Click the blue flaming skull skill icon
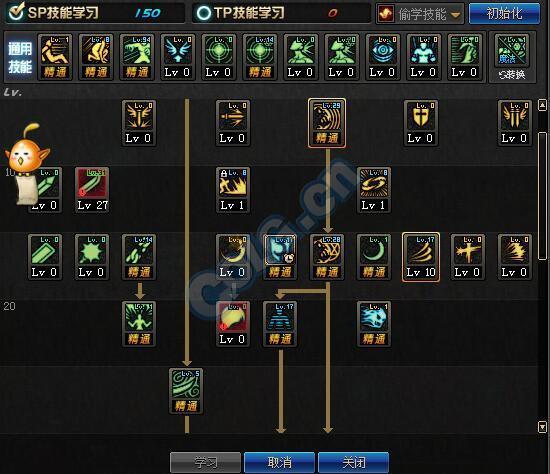The width and height of the screenshot is (550, 474). (374, 324)
